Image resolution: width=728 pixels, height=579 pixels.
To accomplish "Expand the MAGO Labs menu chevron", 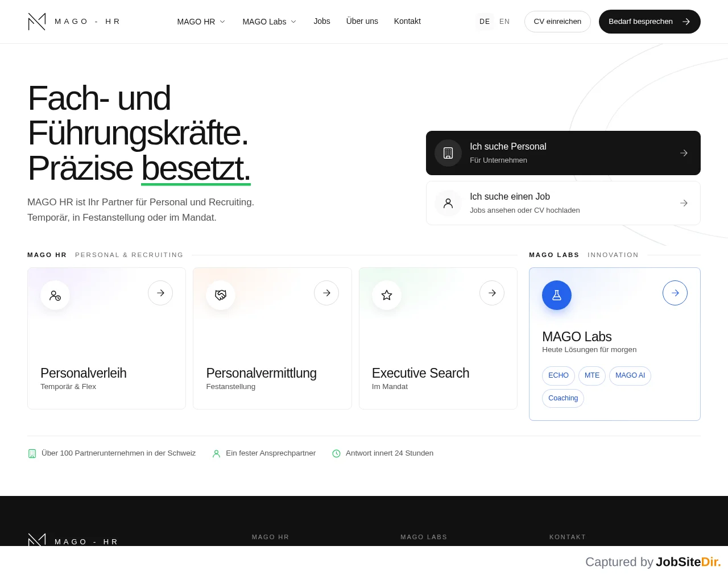I will [x=293, y=22].
